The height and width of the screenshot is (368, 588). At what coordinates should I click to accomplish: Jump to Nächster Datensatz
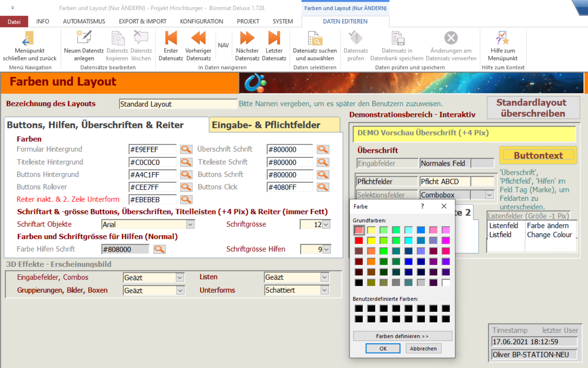(x=247, y=38)
